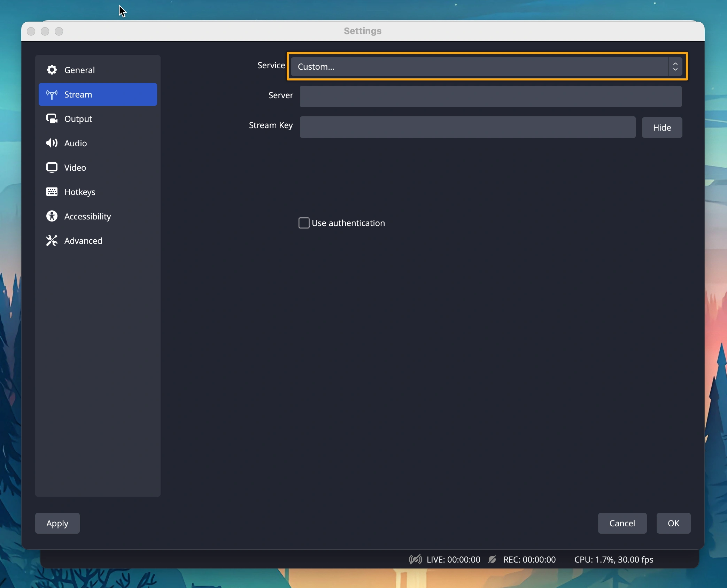Click the Advanced tools icon
This screenshot has width=727, height=588.
point(52,241)
